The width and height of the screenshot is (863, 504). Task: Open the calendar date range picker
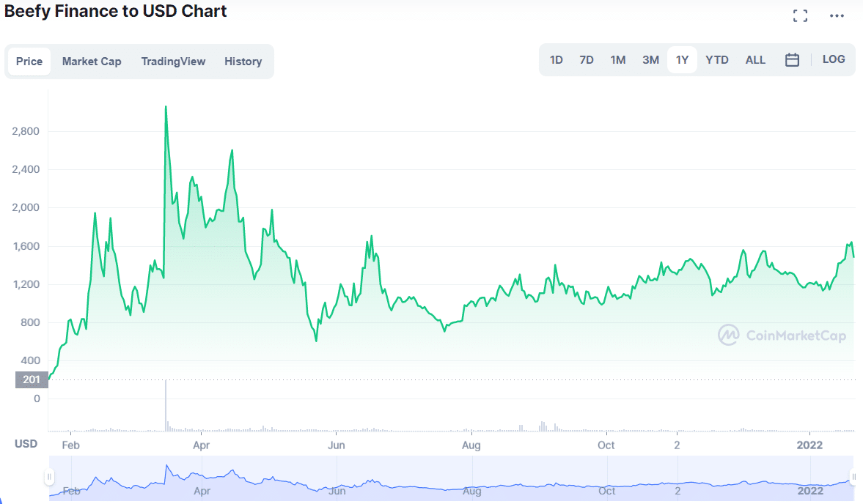point(792,60)
